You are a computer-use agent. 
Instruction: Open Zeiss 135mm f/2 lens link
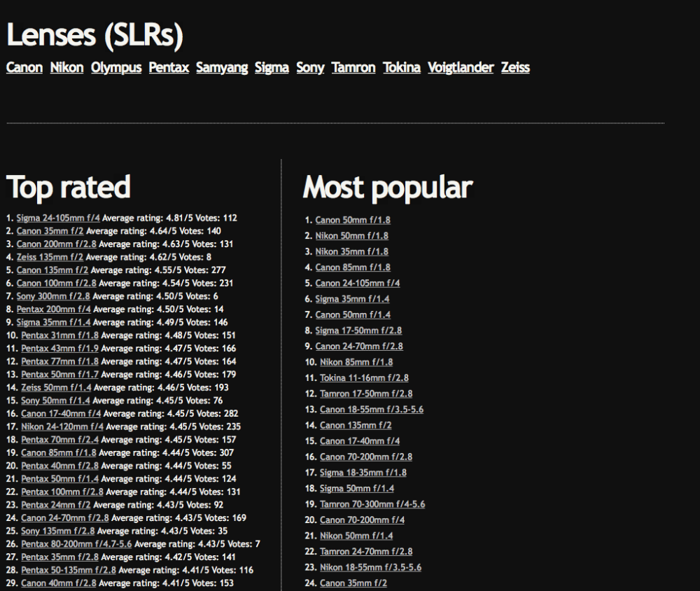(50, 257)
